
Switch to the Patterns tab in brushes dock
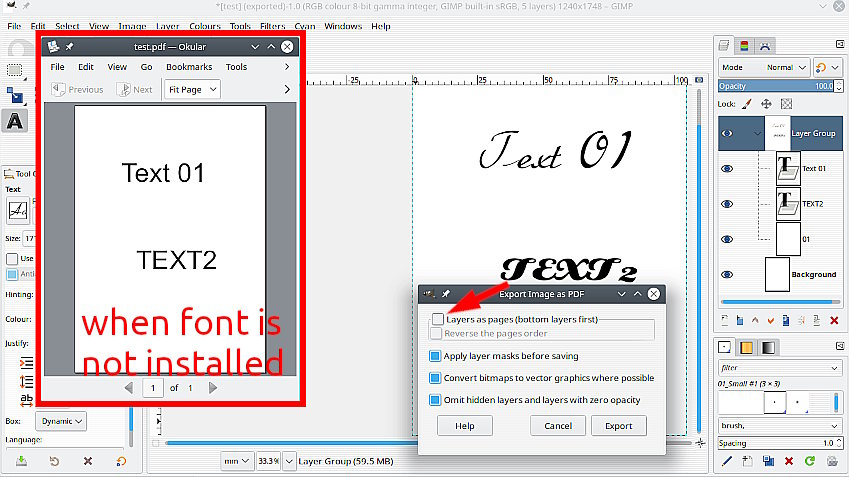pos(746,348)
